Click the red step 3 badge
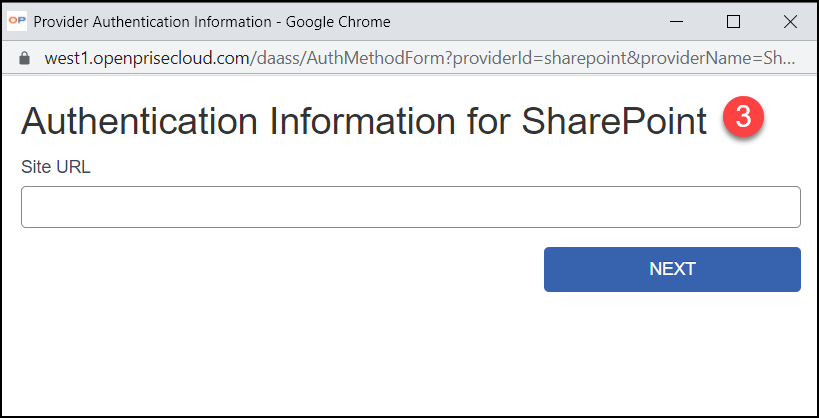Image resolution: width=819 pixels, height=418 pixels. pos(743,117)
